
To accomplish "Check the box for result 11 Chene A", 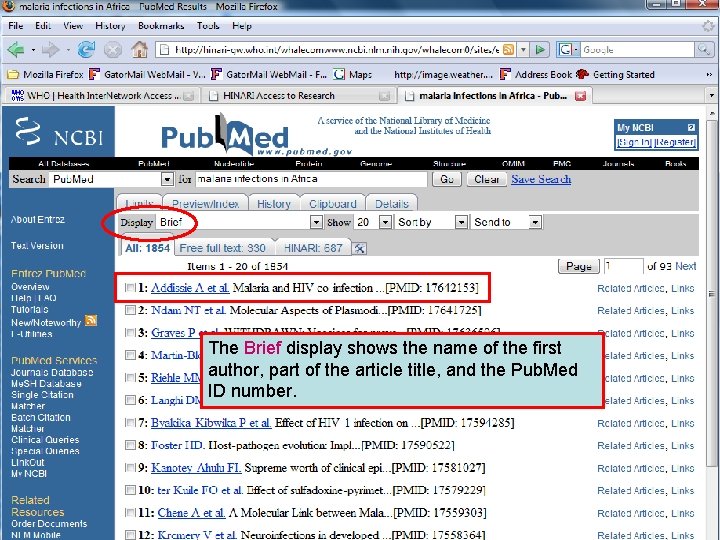I will point(130,512).
